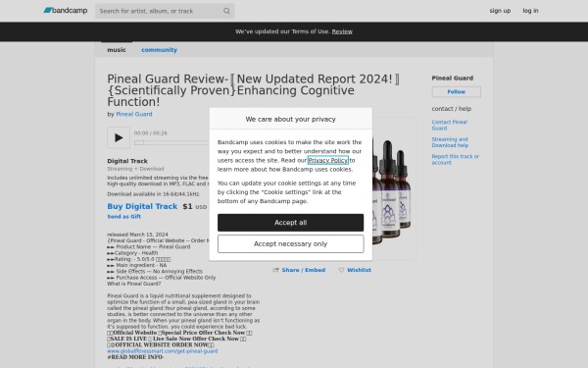
Task: Click the Share / Embed icon
Action: (276, 270)
